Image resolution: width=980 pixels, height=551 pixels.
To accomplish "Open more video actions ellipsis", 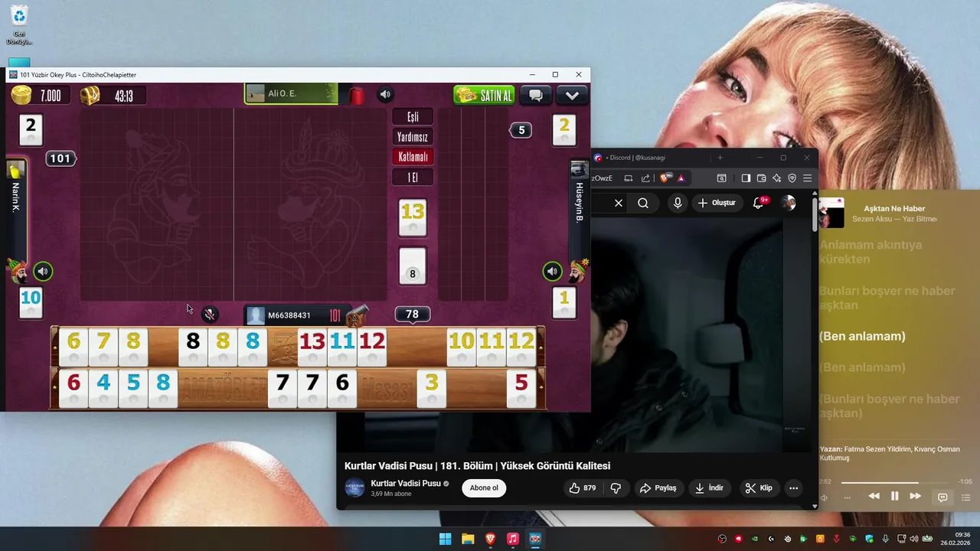I will (x=794, y=488).
